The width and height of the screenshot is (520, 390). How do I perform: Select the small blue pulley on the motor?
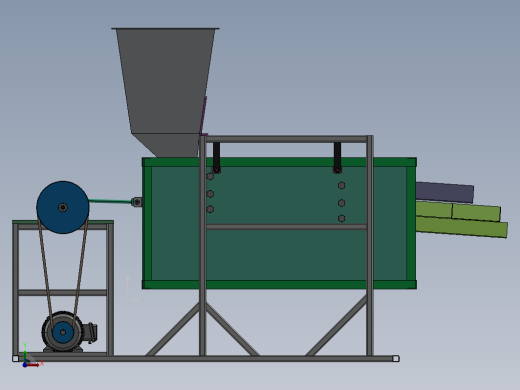pyautogui.click(x=63, y=332)
